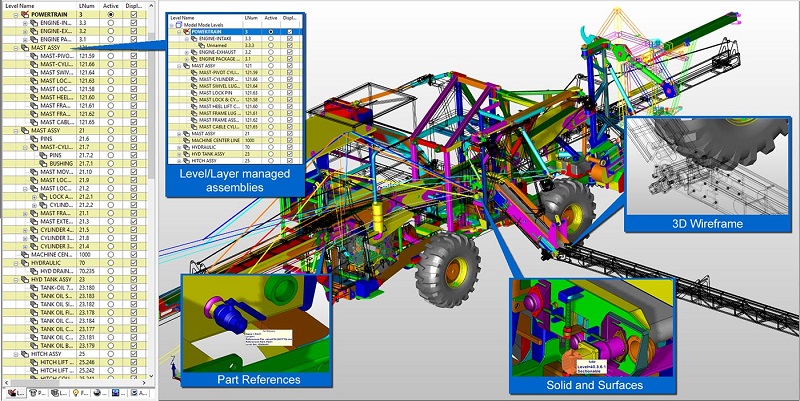
Task: Click the layer icon of the MAST MOV 21.10 row
Action: (34, 172)
